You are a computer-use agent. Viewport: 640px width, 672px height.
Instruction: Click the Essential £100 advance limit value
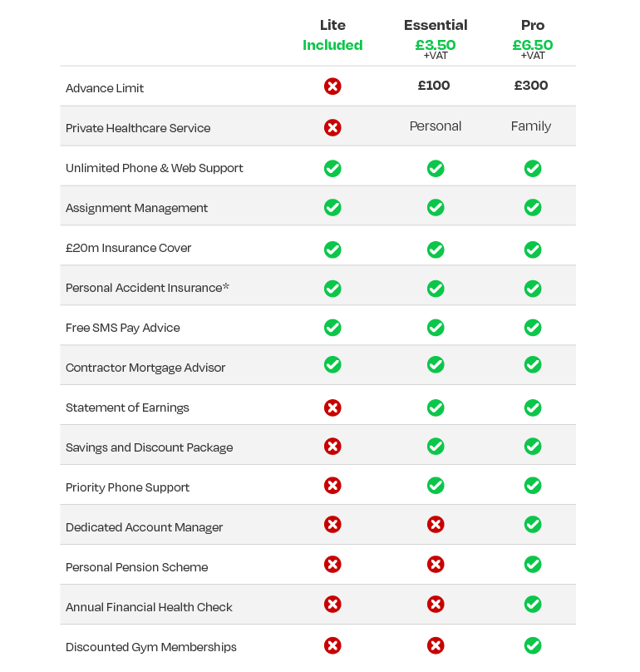tap(434, 86)
